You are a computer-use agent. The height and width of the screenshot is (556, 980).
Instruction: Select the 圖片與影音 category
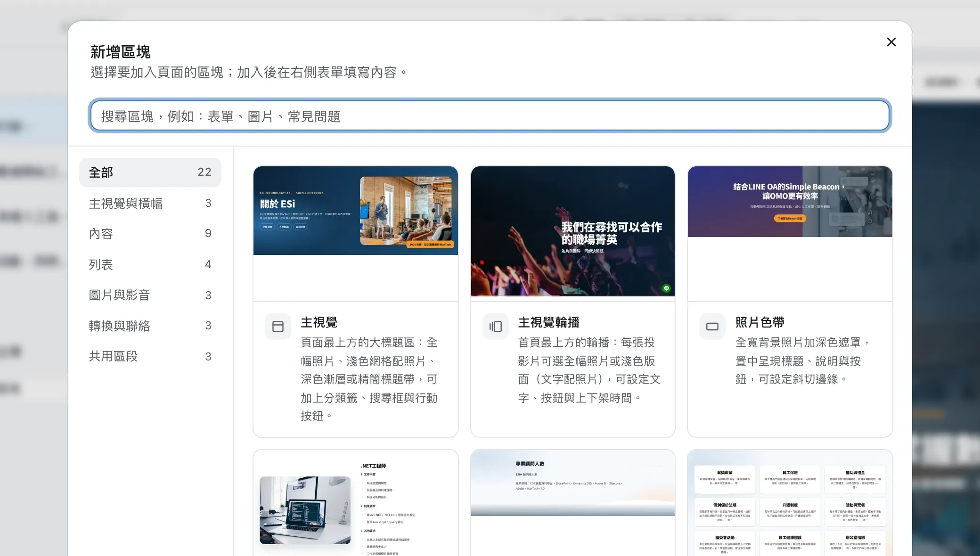tap(150, 295)
